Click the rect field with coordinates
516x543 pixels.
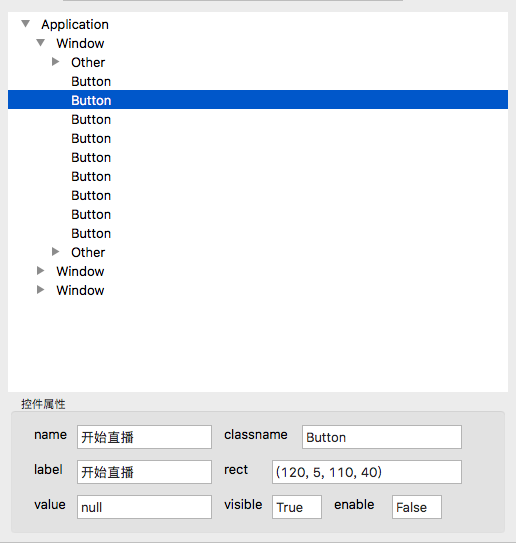click(x=367, y=472)
